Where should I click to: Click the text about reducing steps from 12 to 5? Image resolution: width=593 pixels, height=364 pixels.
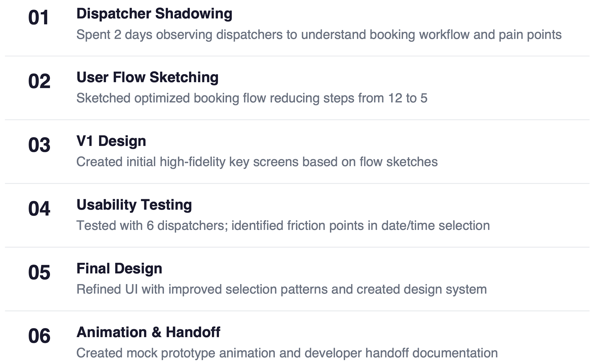[x=252, y=98]
